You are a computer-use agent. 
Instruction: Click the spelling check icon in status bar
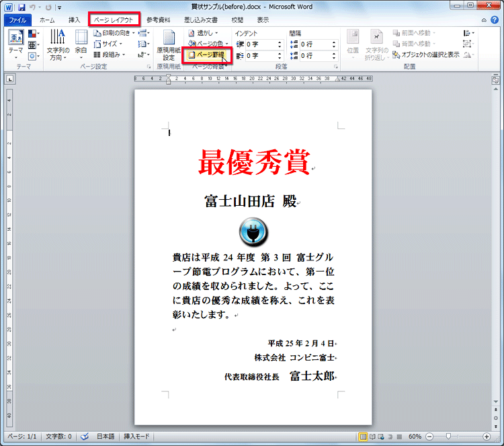(85, 437)
